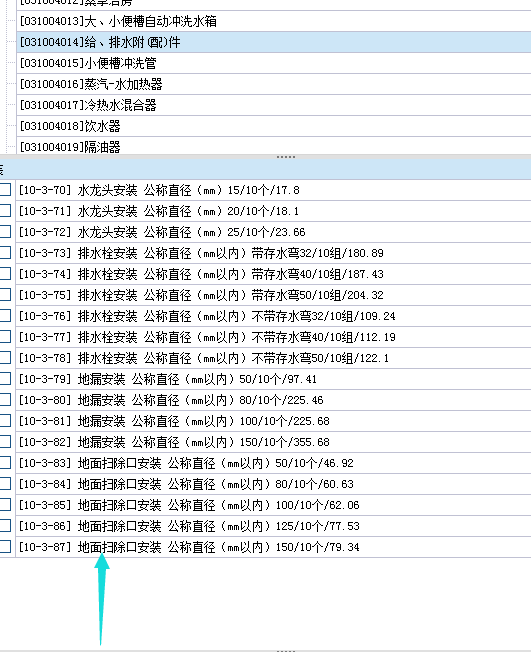Click the splitter grip above the quota list

[286, 157]
